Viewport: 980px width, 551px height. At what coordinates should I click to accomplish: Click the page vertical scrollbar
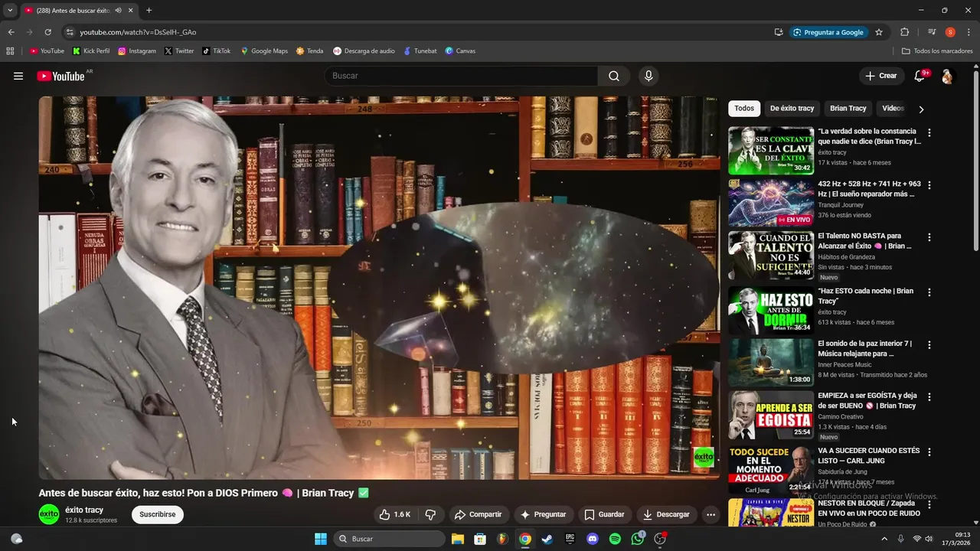975,159
